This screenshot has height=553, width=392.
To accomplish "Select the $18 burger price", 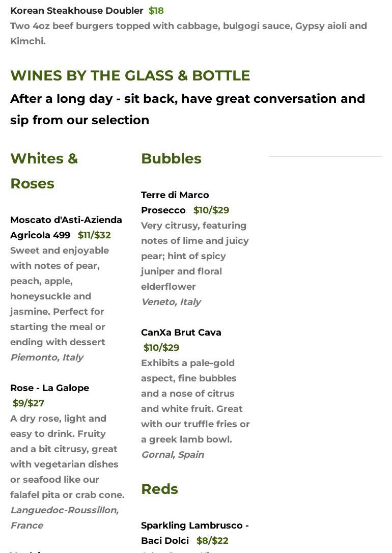I will 156,11.
